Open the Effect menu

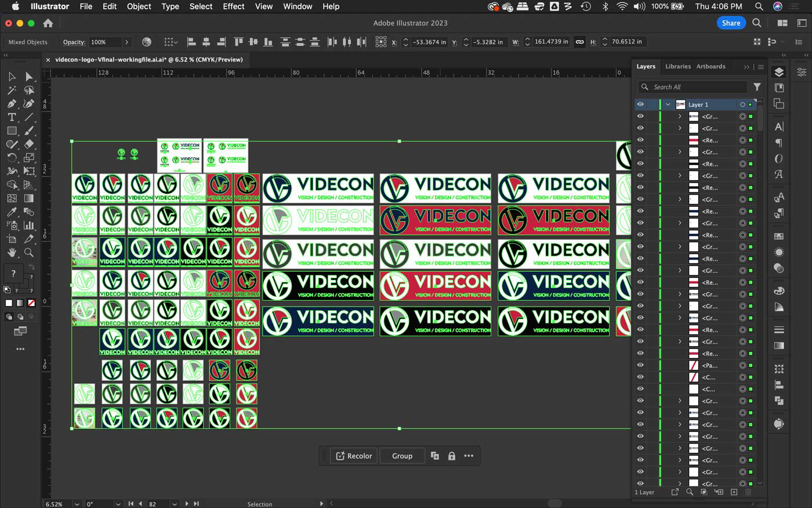234,6
